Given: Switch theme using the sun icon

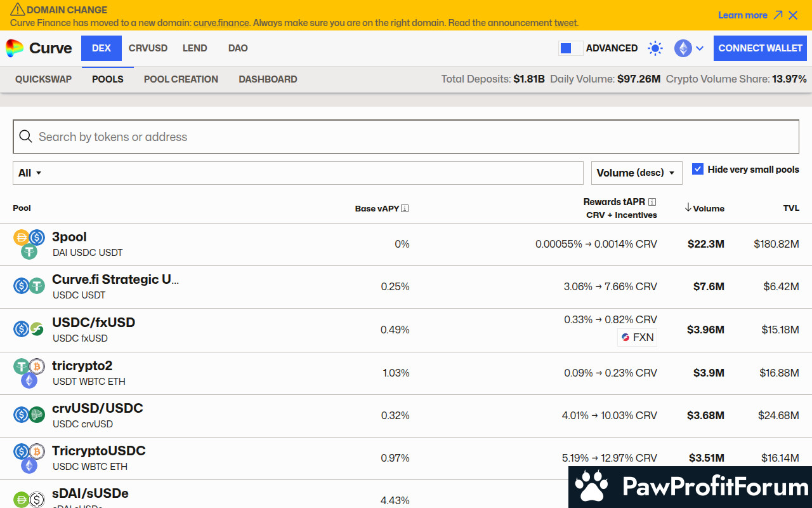Looking at the screenshot, I should pos(655,48).
